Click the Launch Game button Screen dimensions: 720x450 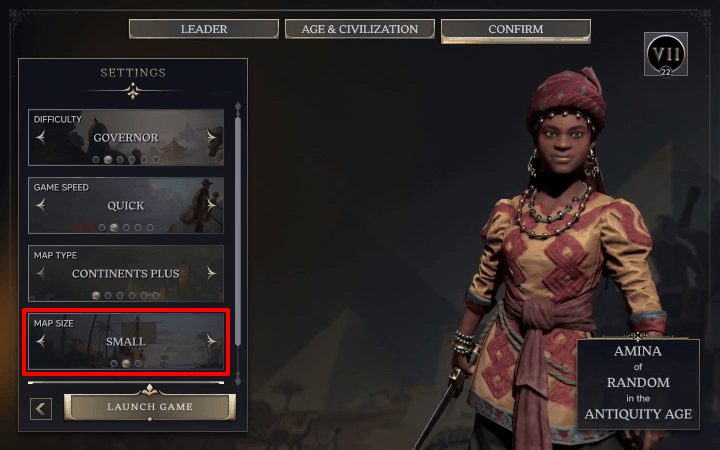click(x=150, y=407)
